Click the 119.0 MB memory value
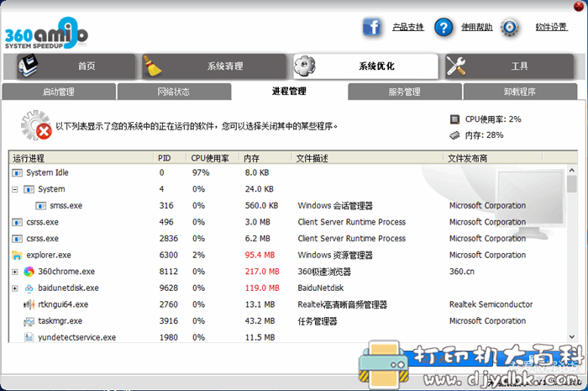588x391 pixels. [x=262, y=288]
